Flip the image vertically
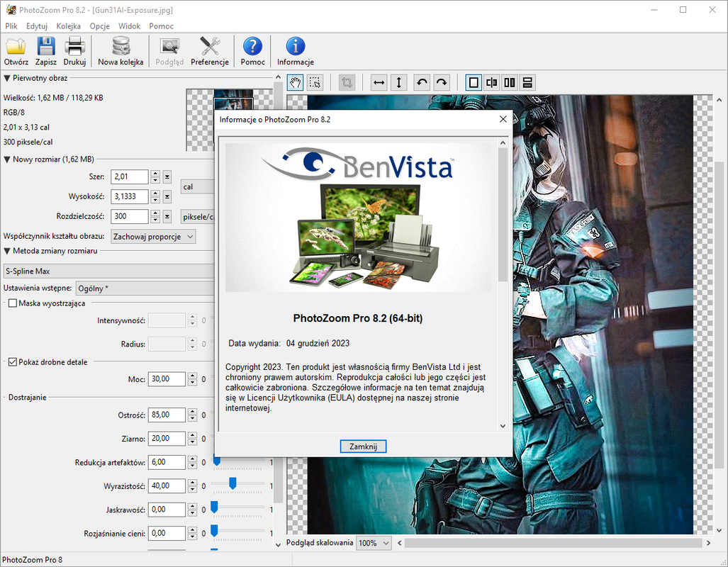The image size is (728, 567). tap(399, 83)
